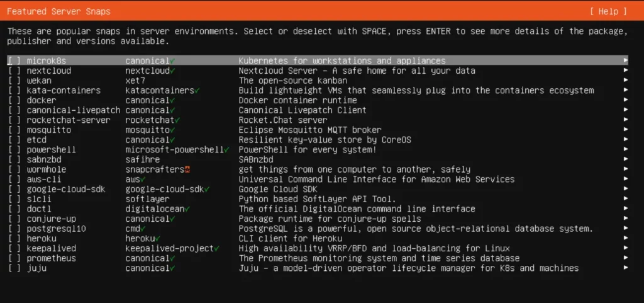Expand details arrow for keepalived row
This screenshot has height=303, width=644.
click(x=626, y=248)
